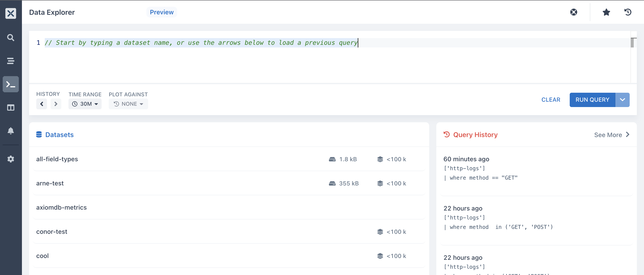Open the alerts bell icon

pyautogui.click(x=11, y=131)
